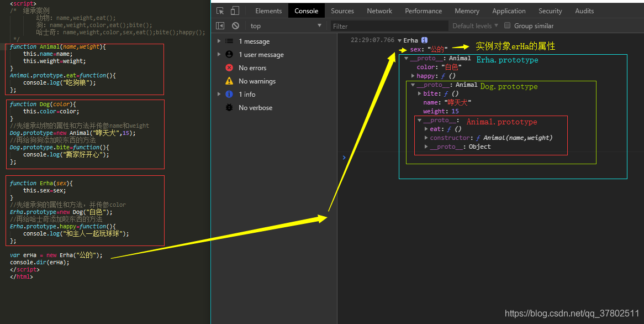Open the Default levels dropdown
644x324 pixels.
[x=475, y=26]
